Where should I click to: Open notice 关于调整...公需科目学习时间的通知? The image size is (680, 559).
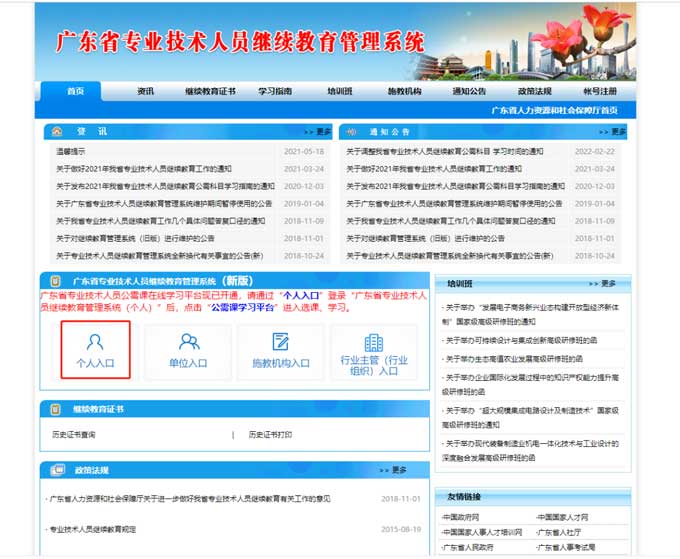coord(445,151)
